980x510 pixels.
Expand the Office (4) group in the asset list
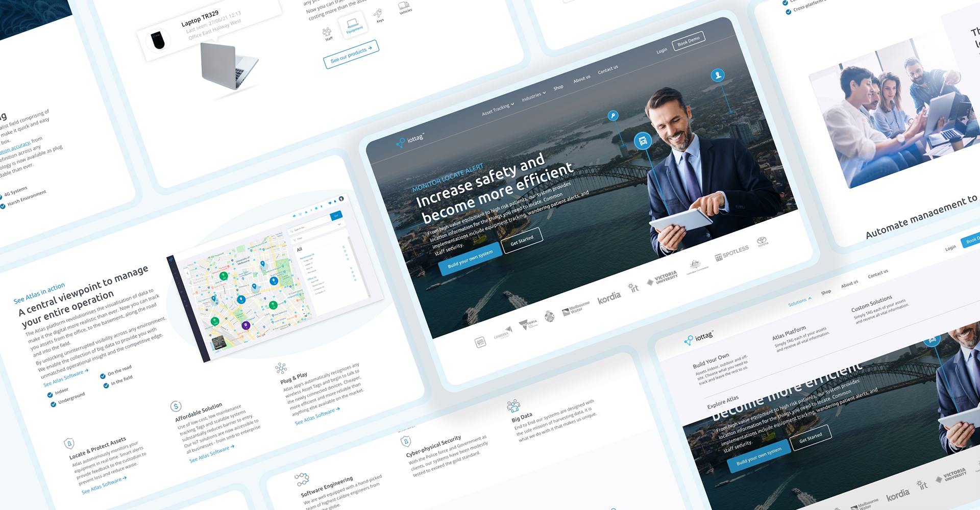tap(311, 278)
